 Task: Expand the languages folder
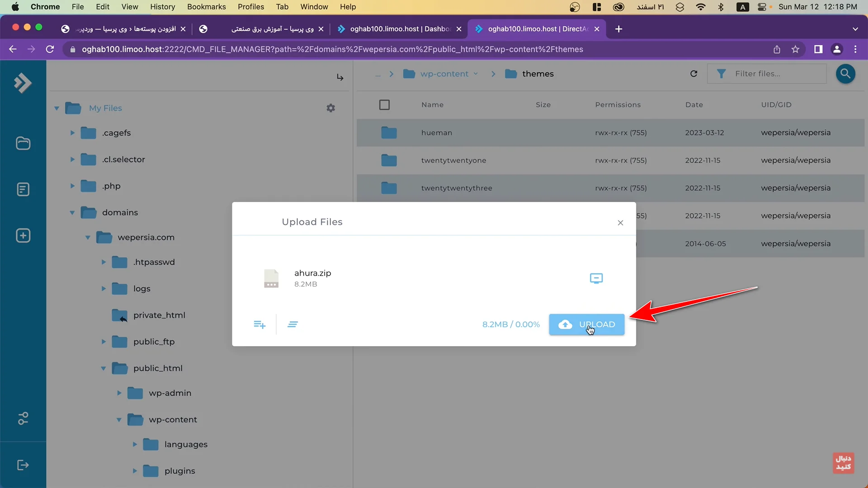[x=135, y=445]
